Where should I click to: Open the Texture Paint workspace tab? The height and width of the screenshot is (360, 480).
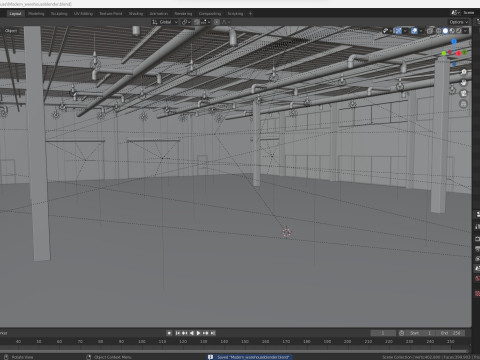click(111, 14)
